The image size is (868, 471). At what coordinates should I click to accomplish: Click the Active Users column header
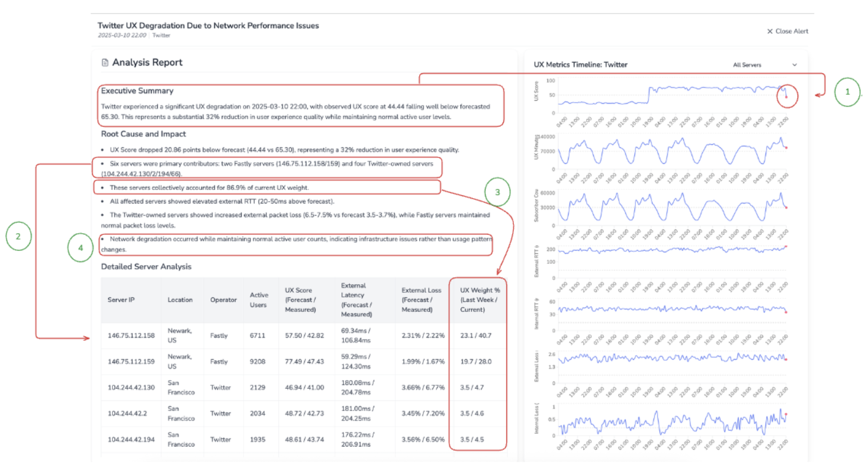click(x=259, y=299)
